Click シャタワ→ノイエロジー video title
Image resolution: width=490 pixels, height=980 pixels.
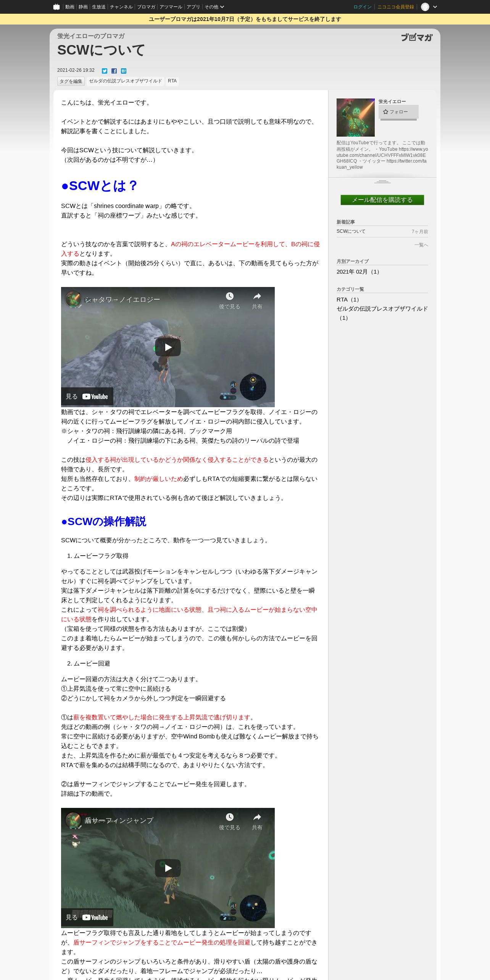click(x=122, y=300)
